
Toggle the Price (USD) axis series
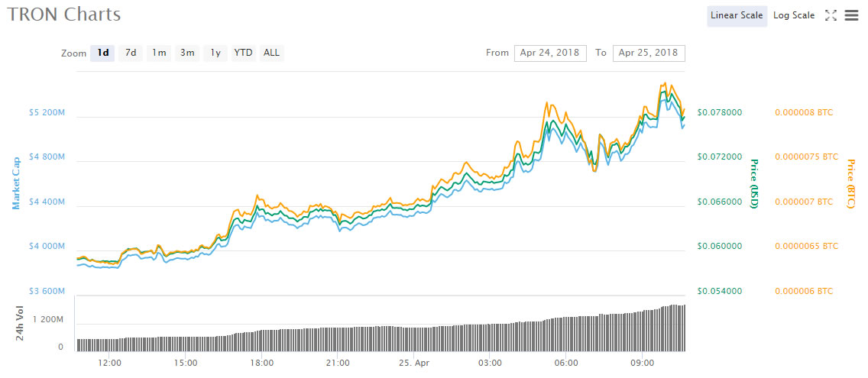coord(753,184)
